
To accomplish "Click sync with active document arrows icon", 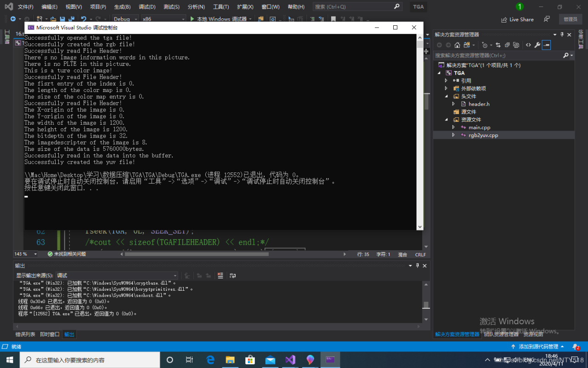I will (x=498, y=45).
